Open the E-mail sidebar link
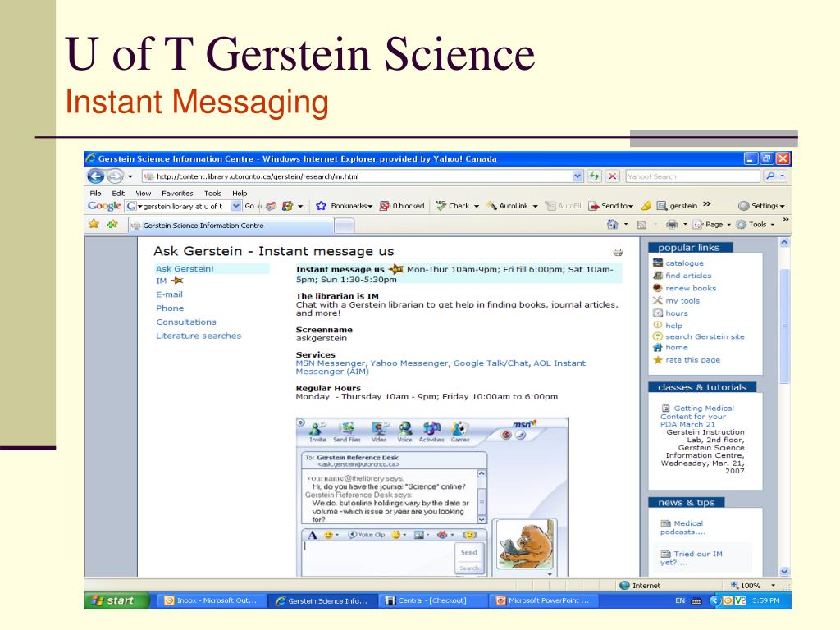The width and height of the screenshot is (840, 630). coord(169,294)
